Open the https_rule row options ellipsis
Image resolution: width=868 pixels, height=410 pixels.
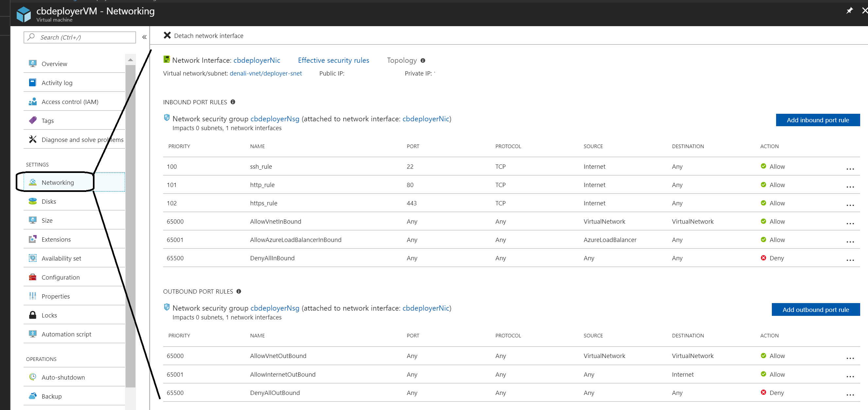coord(850,205)
